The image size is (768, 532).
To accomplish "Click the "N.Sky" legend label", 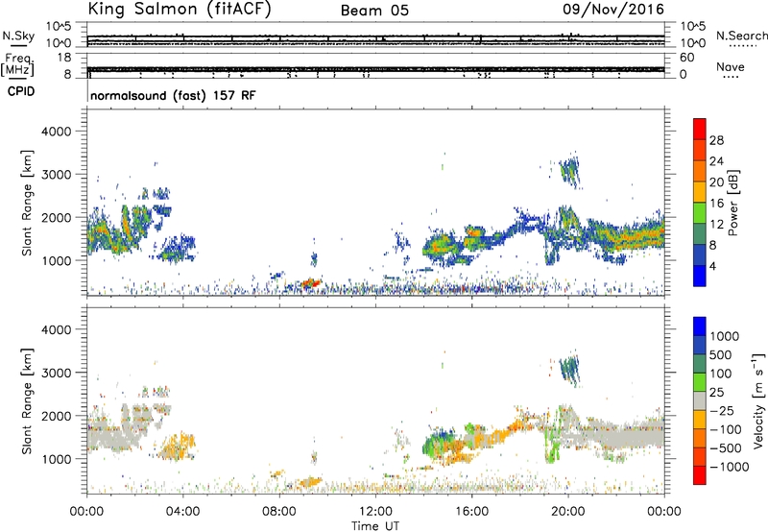I will click(x=18, y=36).
